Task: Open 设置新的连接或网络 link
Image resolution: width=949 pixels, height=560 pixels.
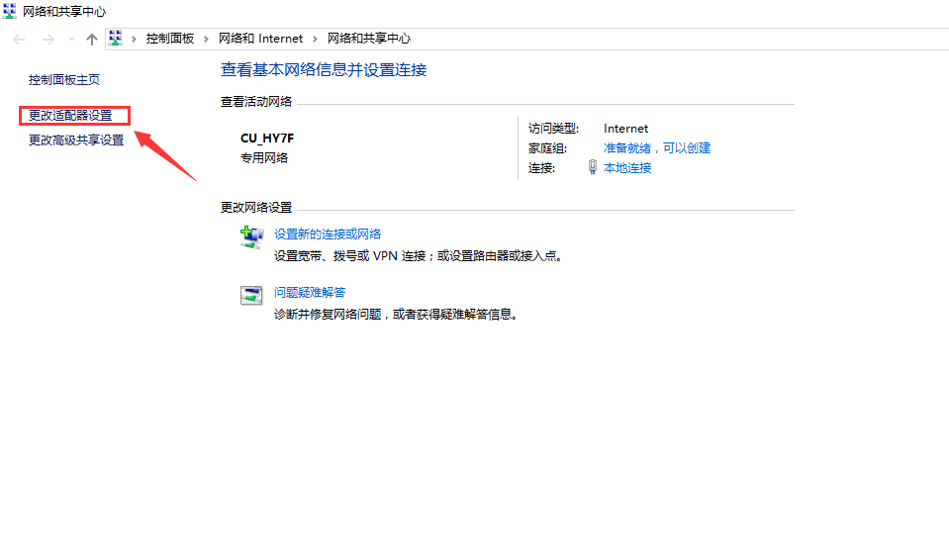Action: (x=328, y=234)
